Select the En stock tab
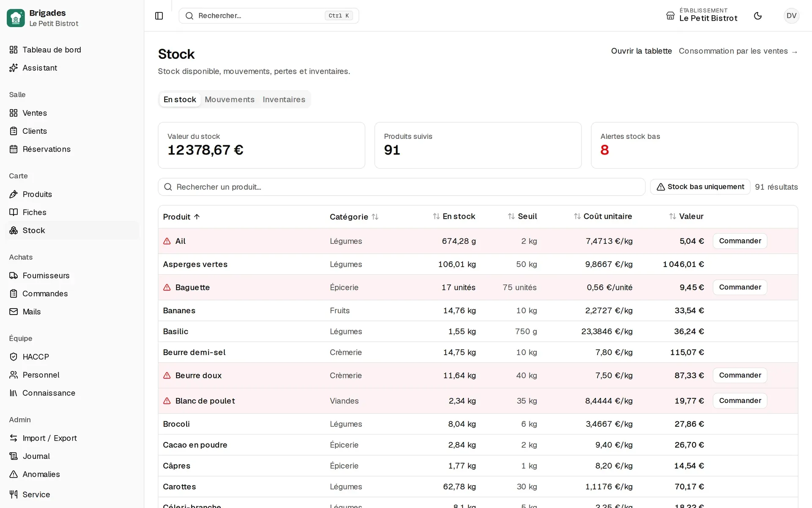Image resolution: width=812 pixels, height=508 pixels. 180,99
